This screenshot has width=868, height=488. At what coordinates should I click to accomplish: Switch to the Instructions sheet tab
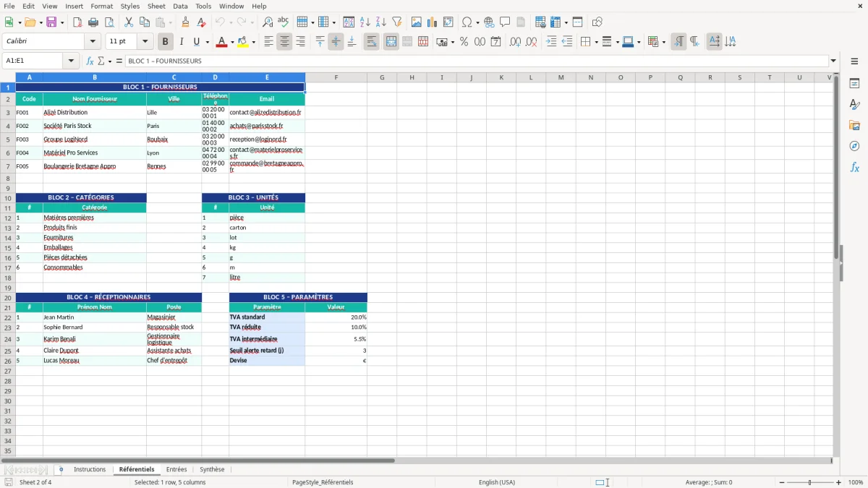coord(90,470)
